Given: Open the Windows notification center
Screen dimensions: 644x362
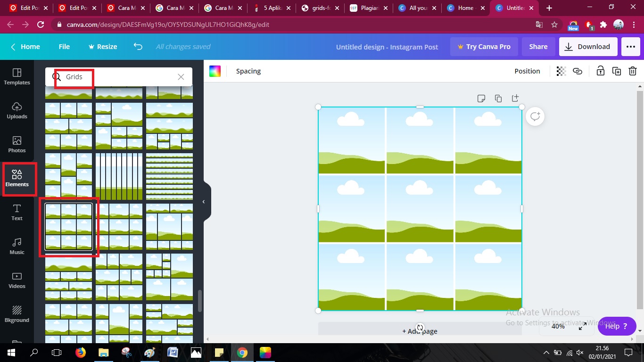Looking at the screenshot, I should (x=628, y=353).
